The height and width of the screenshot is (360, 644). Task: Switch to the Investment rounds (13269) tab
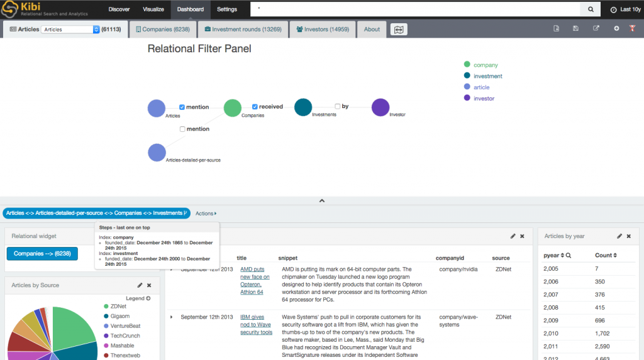click(x=243, y=30)
